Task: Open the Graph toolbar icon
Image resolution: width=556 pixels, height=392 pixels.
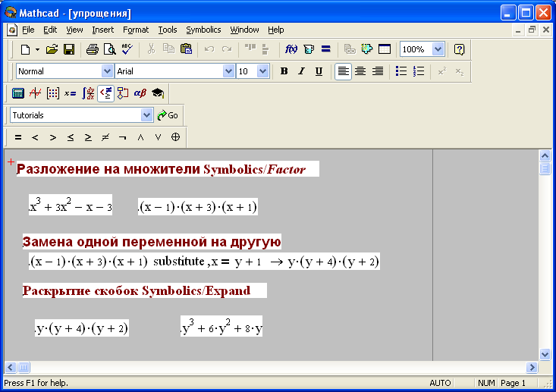Action: tap(35, 93)
